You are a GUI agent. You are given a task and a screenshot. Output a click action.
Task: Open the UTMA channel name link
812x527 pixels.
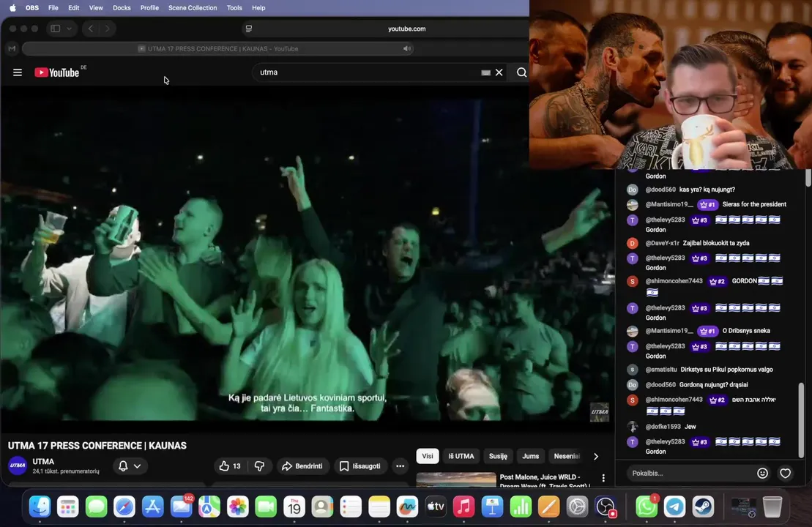tap(43, 461)
